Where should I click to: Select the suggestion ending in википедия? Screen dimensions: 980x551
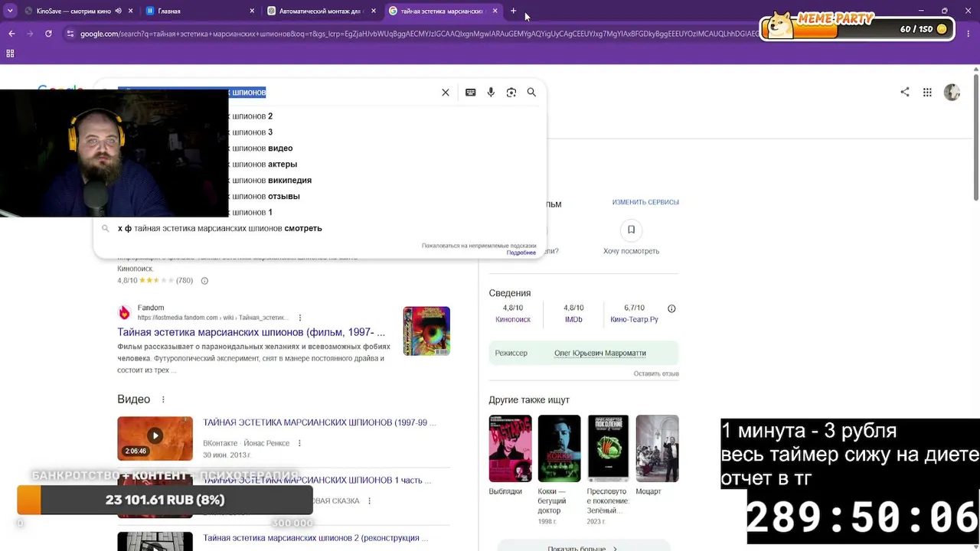[x=320, y=181]
